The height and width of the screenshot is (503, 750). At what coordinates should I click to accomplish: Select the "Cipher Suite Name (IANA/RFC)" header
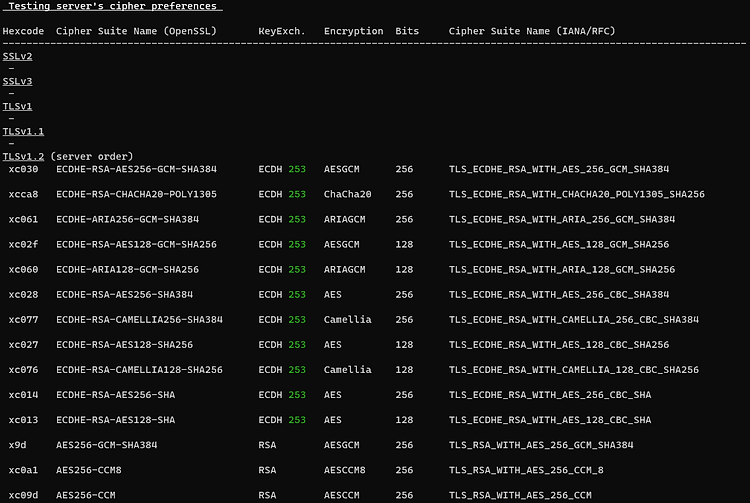(x=532, y=31)
